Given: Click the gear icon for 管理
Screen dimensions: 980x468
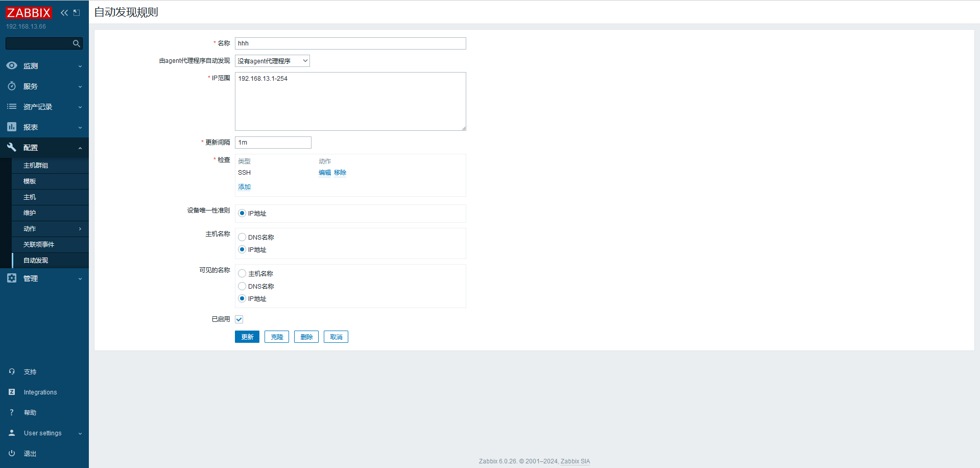Looking at the screenshot, I should point(12,278).
